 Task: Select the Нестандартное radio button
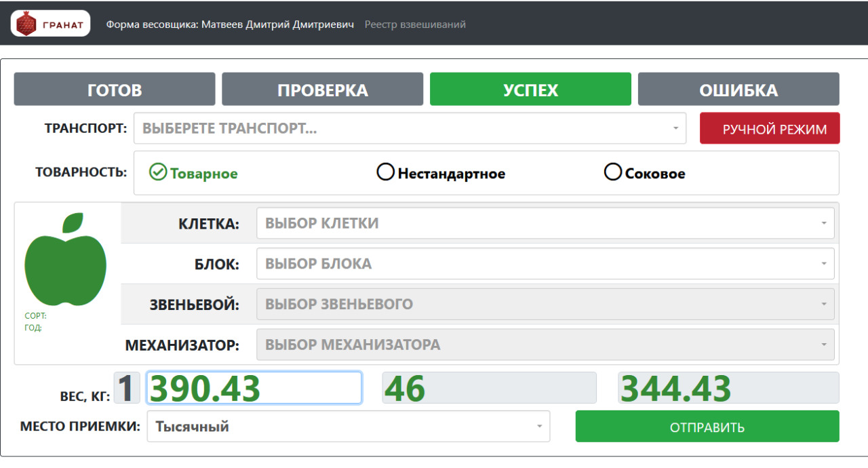(x=385, y=172)
